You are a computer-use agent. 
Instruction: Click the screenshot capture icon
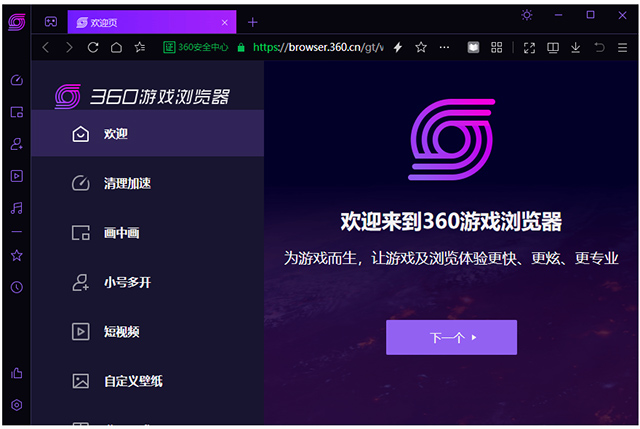529,48
